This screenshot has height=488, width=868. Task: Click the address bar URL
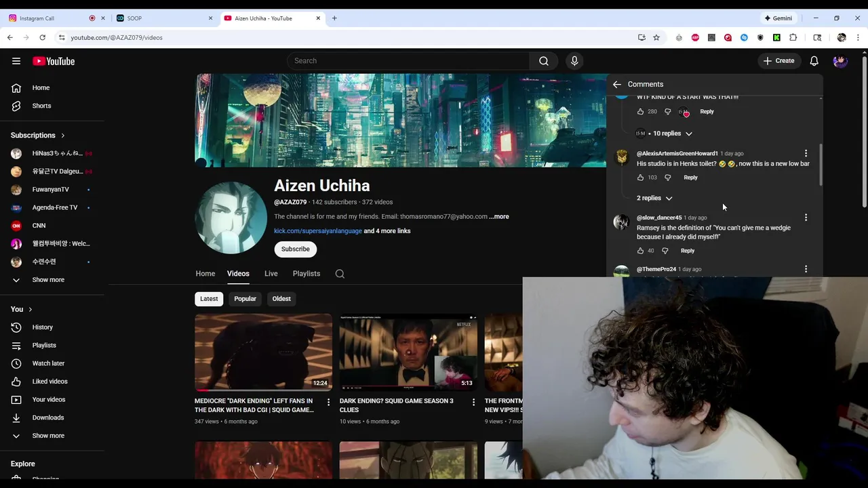117,37
